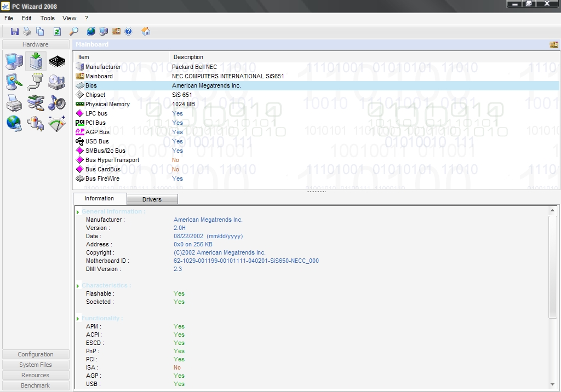The width and height of the screenshot is (561, 392).
Task: Select the Bus CardBus row
Action: [317, 169]
